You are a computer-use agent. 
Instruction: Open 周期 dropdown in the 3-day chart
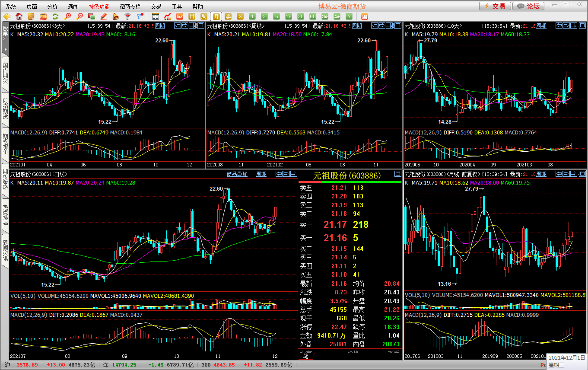(x=160, y=26)
